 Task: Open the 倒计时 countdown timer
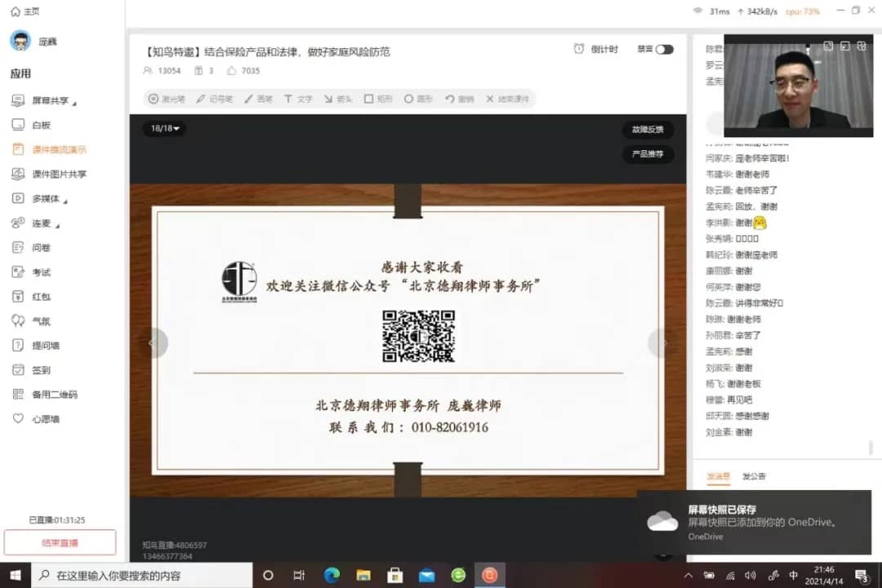point(595,50)
